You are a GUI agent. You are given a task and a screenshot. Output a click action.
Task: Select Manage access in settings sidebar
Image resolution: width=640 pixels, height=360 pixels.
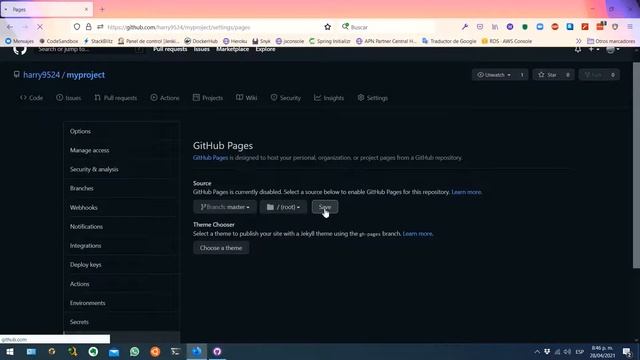121,150
